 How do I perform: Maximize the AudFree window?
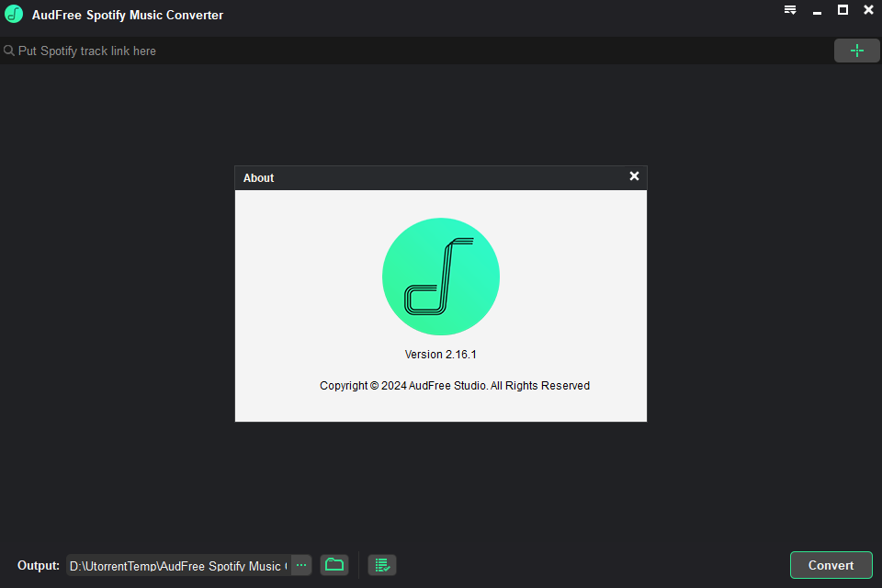pyautogui.click(x=842, y=9)
